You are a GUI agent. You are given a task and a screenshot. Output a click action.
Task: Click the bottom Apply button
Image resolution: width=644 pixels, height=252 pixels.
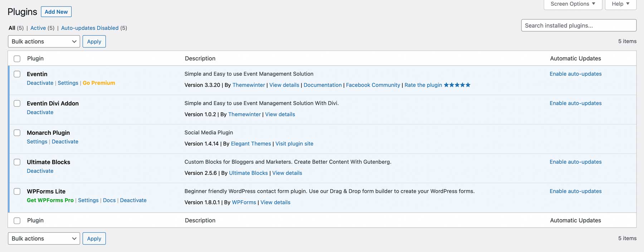[94, 239]
